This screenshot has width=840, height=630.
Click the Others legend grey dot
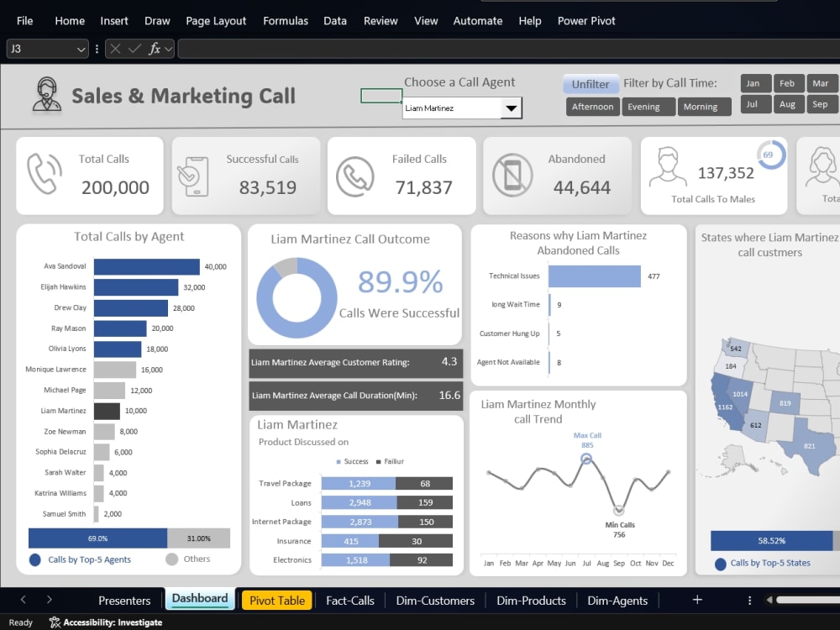[171, 559]
